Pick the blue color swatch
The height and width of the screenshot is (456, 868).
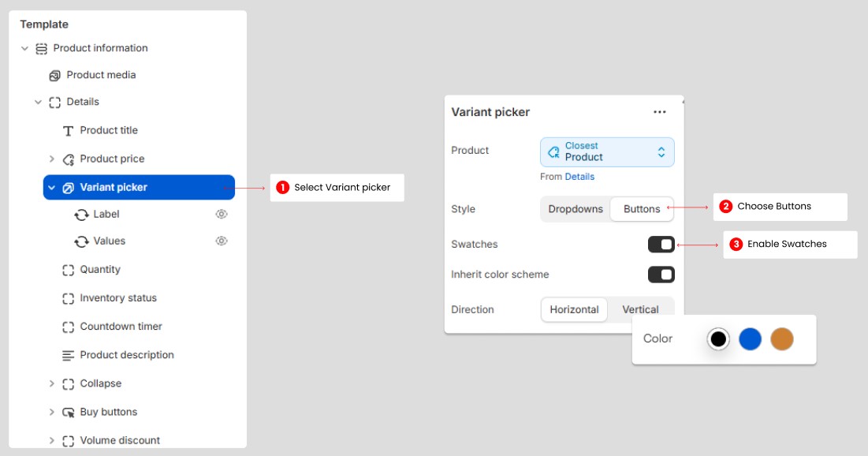click(x=750, y=339)
